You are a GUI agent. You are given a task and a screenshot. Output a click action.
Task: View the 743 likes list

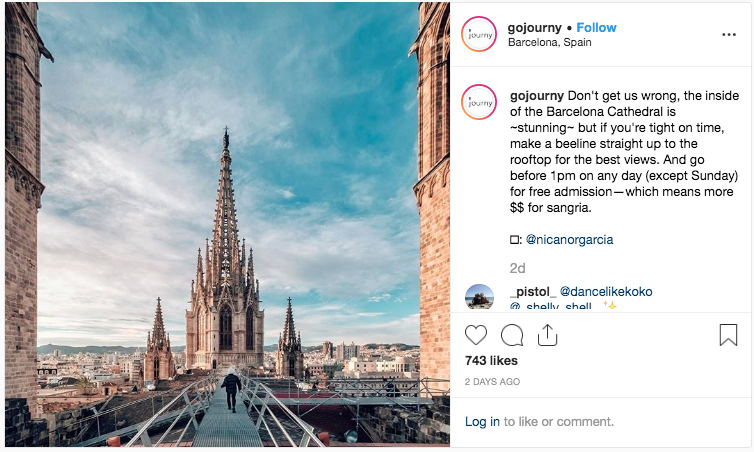point(491,360)
